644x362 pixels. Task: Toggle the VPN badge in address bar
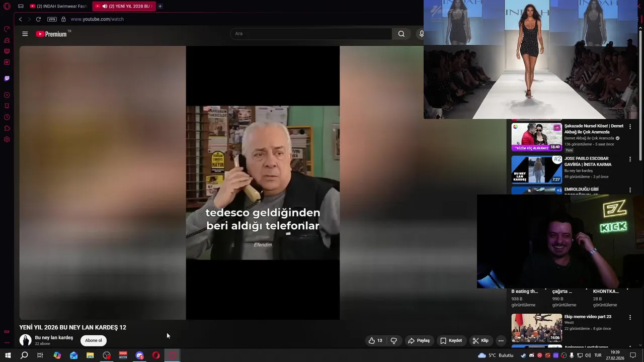[52, 19]
